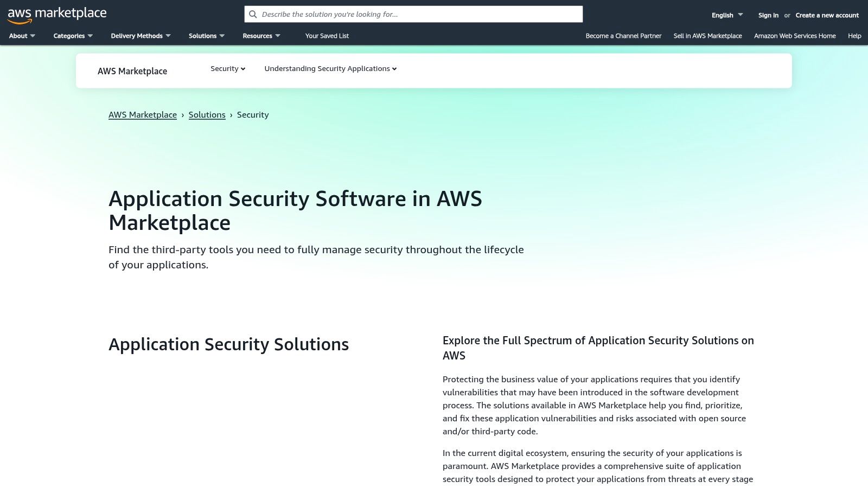Open the Security dropdown in subnav
This screenshot has height=488, width=868.
227,69
